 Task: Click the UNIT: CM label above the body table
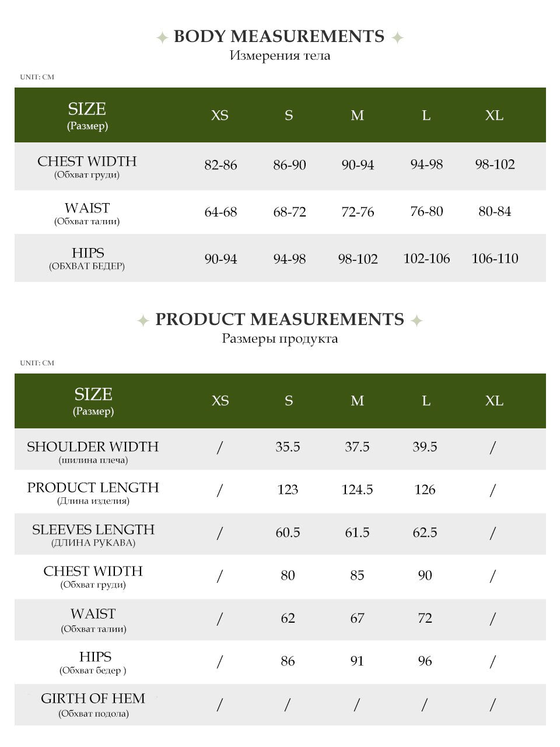point(37,77)
